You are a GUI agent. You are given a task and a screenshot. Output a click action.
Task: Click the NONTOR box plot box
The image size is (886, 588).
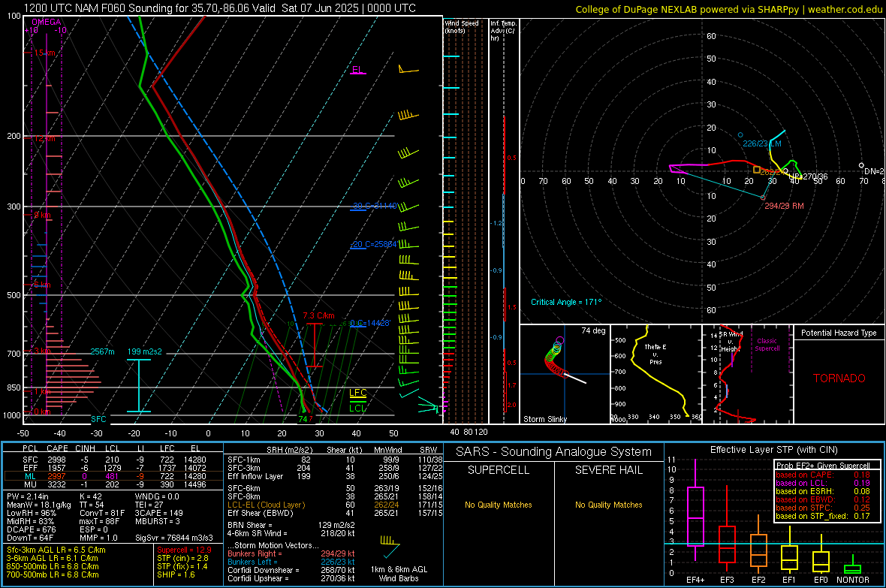(852, 568)
